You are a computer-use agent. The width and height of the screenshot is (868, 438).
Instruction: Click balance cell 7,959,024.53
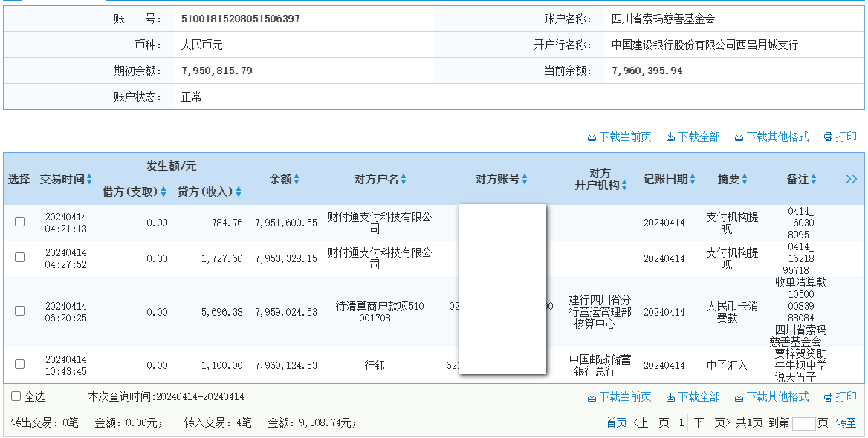286,312
